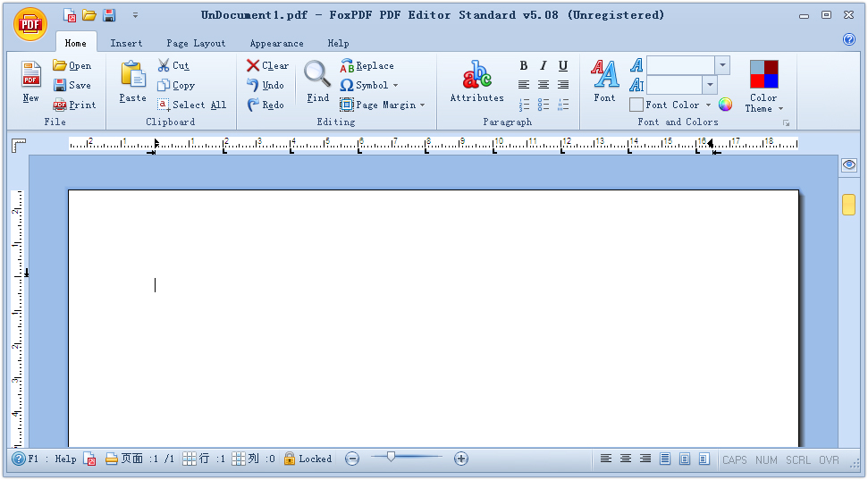This screenshot has height=480, width=868.
Task: Click the FoxPDF round application logo
Action: pos(30,24)
